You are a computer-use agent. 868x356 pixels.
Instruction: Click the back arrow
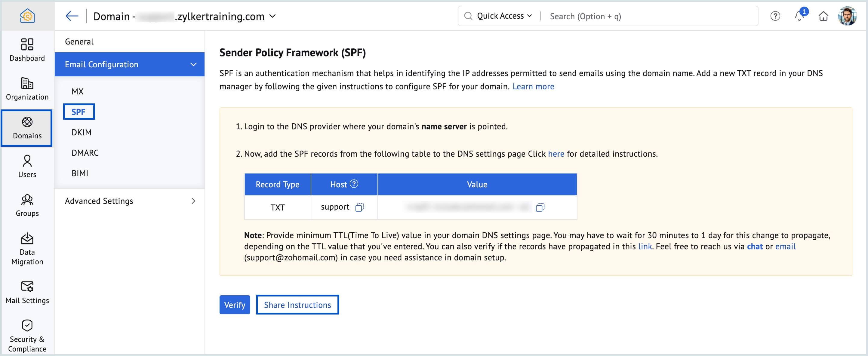pos(72,16)
